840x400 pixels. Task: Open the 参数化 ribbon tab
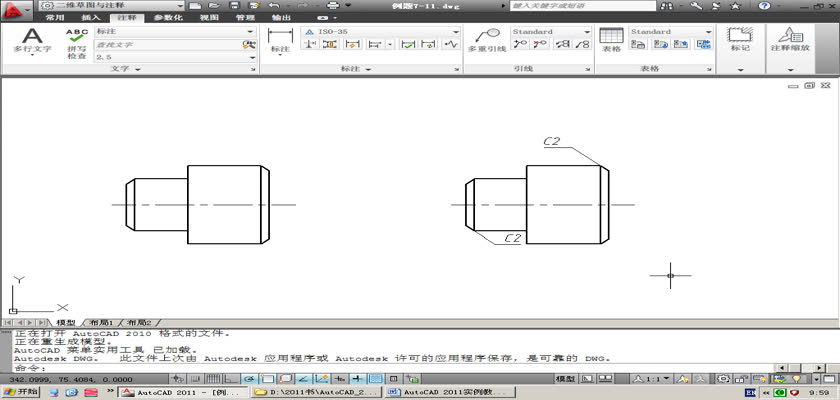(167, 18)
